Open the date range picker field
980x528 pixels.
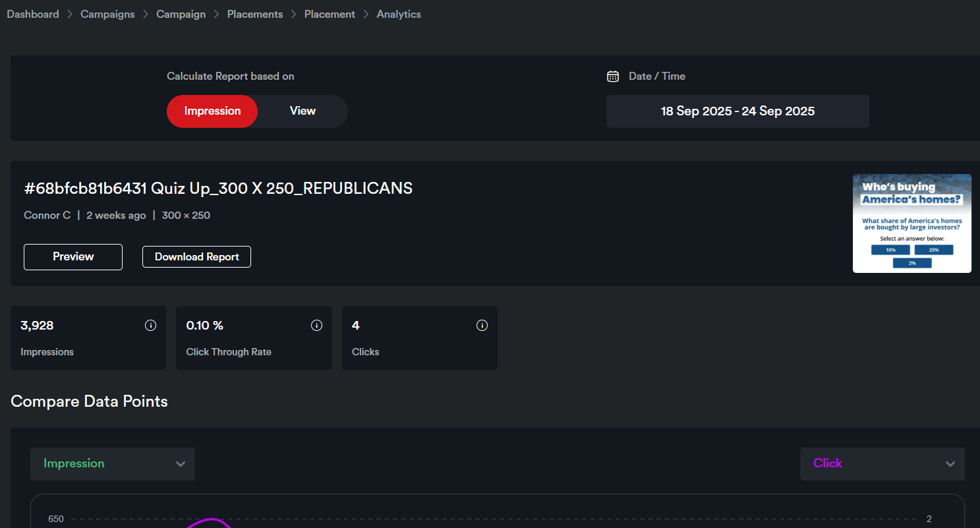pos(737,111)
